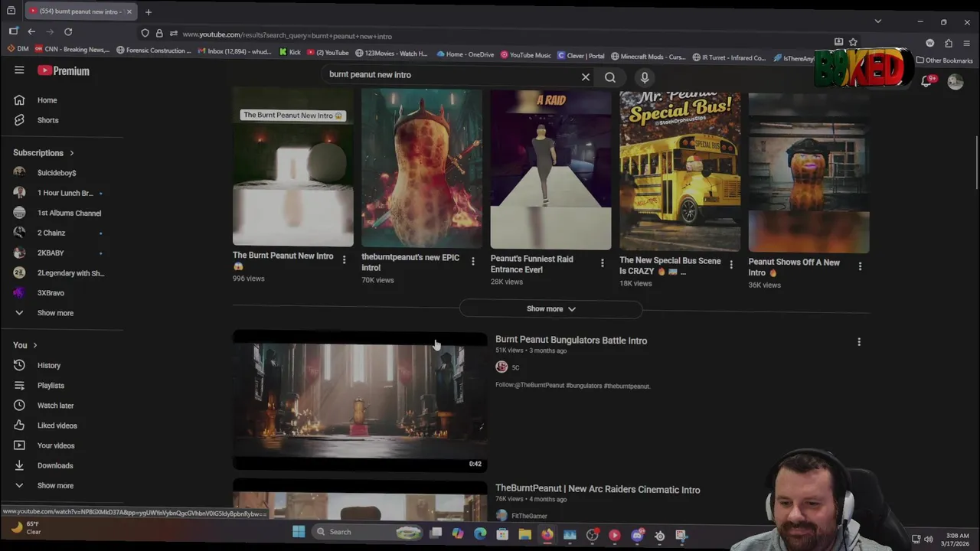This screenshot has height=551, width=980.
Task: Click the search query input field
Action: click(452, 75)
